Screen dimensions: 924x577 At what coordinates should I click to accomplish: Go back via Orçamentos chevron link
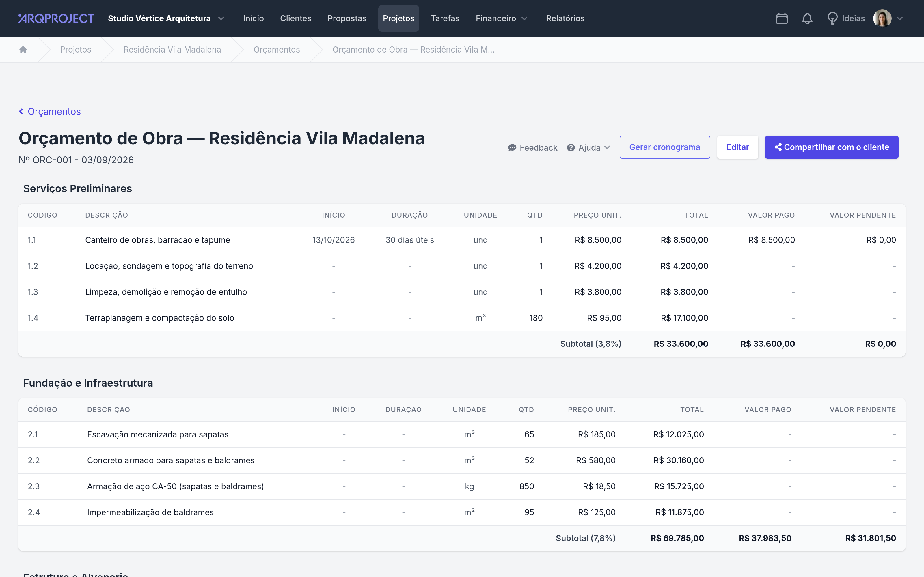tap(50, 111)
